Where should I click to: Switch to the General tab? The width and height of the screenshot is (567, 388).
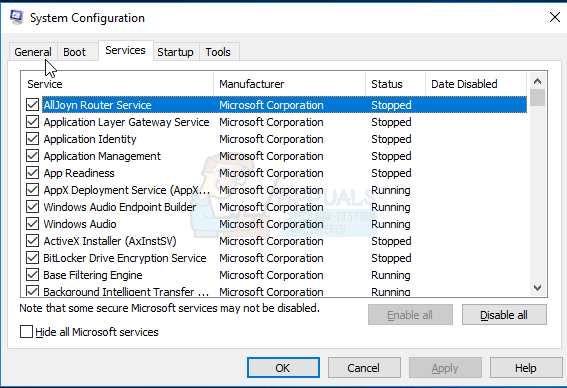[33, 52]
